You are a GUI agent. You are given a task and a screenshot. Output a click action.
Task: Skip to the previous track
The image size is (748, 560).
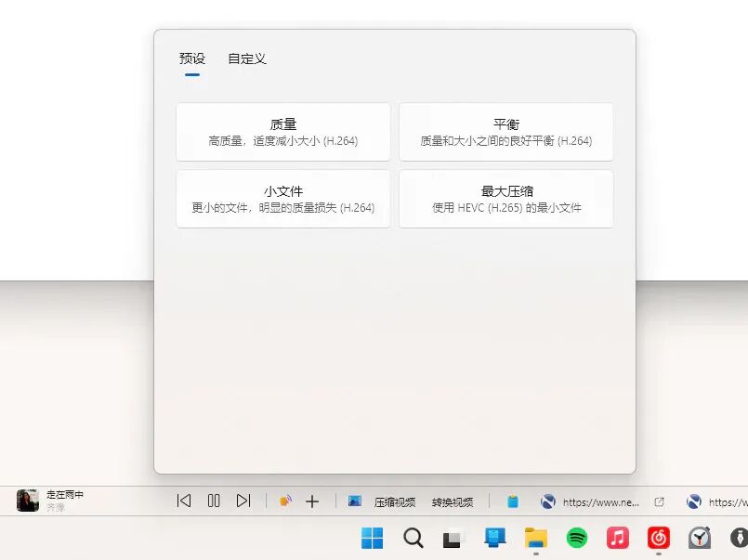click(x=184, y=501)
